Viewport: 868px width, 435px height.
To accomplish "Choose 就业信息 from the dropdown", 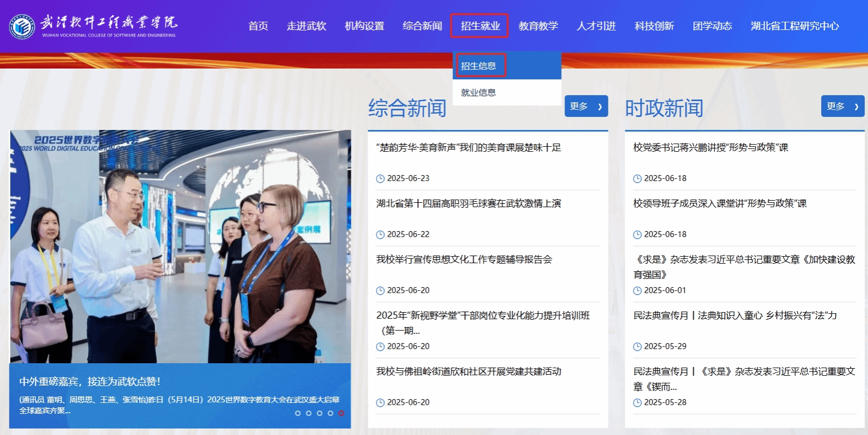I will (479, 92).
